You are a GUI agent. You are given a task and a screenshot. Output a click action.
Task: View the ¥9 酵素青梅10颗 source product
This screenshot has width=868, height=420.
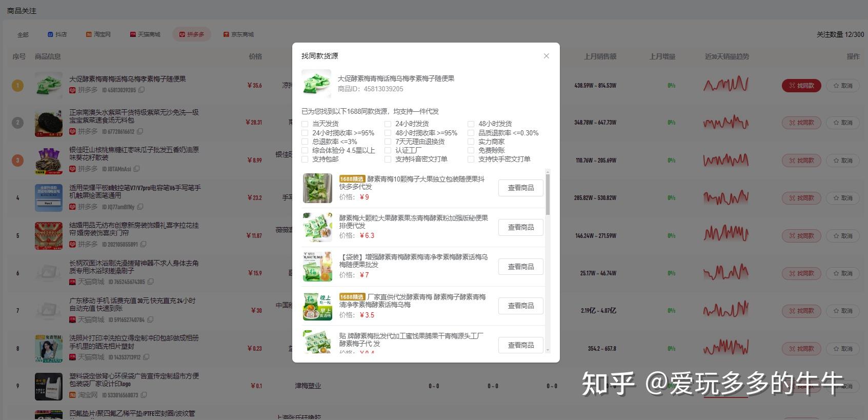(520, 188)
